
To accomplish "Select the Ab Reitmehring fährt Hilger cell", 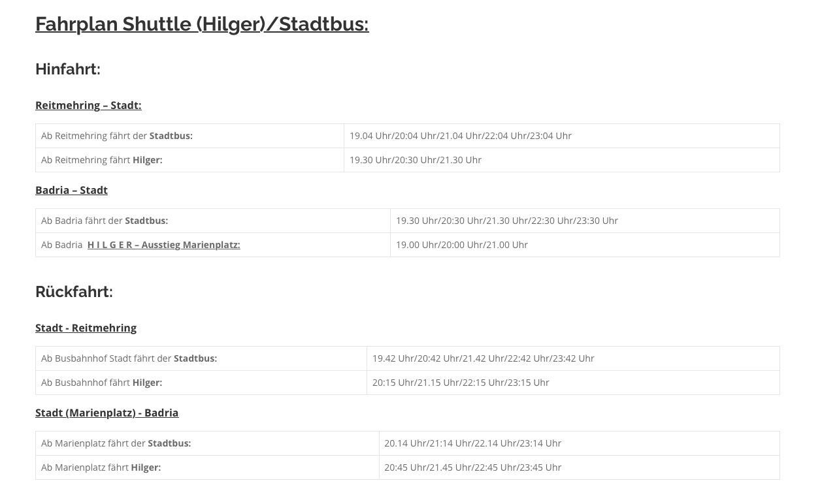I will pyautogui.click(x=102, y=160).
